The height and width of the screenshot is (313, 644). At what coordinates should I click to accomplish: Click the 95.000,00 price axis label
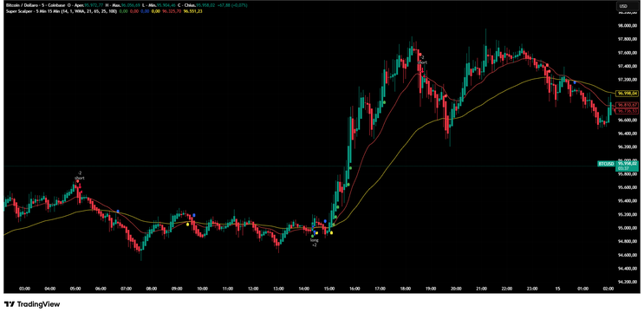[x=628, y=228]
